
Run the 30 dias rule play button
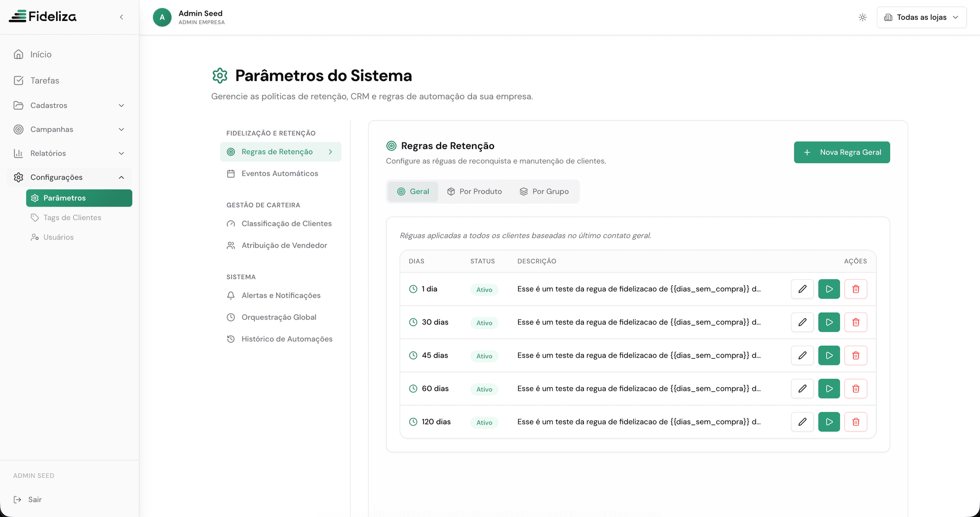click(829, 322)
